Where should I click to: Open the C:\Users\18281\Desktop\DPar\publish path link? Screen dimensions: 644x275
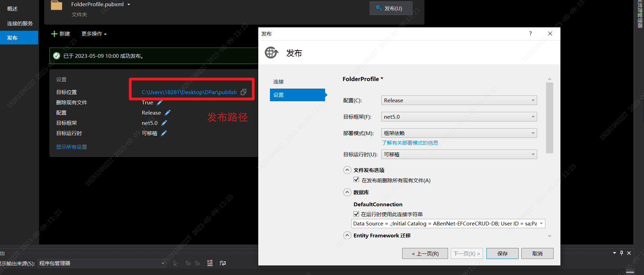(189, 92)
